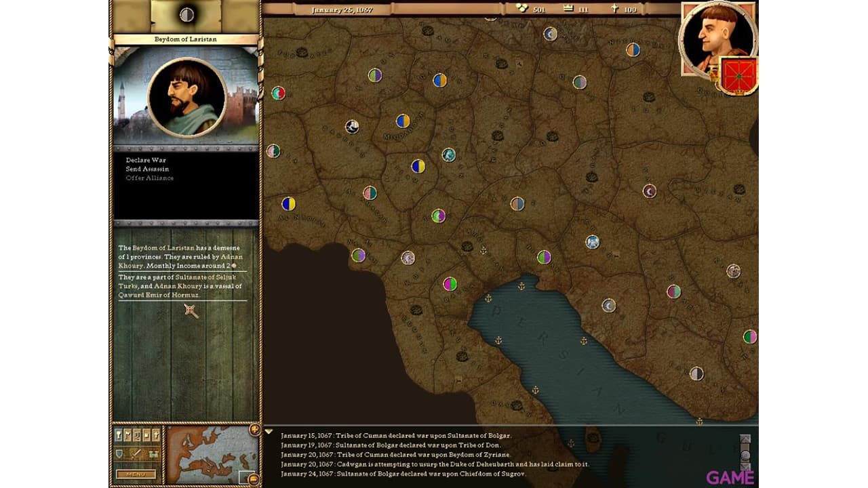Zoom in with the minimap plus button

point(254,430)
